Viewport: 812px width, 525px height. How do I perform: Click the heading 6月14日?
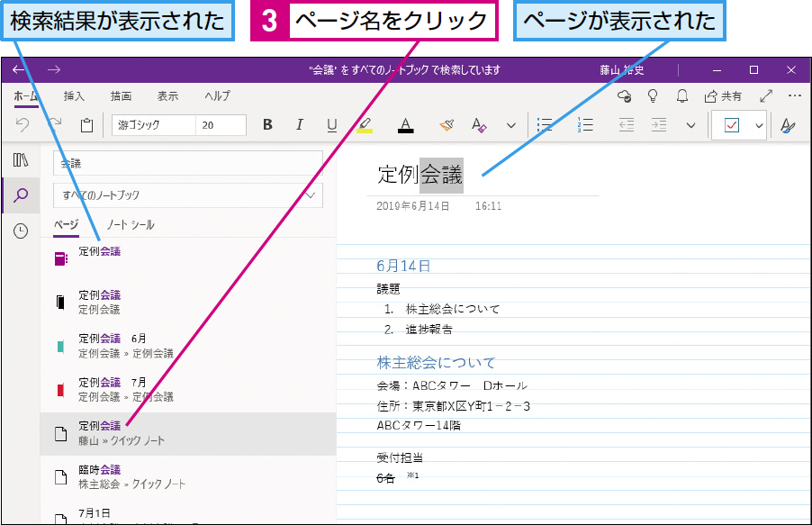[x=403, y=267]
